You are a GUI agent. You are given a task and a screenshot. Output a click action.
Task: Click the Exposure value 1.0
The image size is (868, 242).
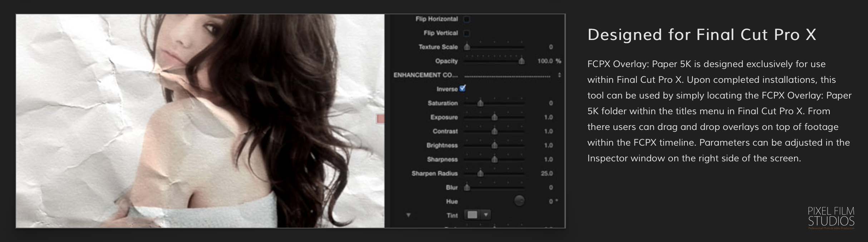pyautogui.click(x=548, y=117)
